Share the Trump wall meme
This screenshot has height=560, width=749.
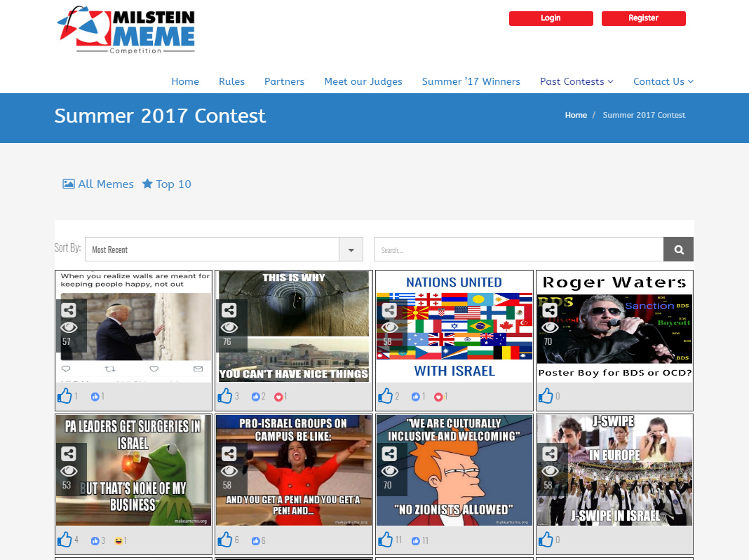pyautogui.click(x=68, y=310)
